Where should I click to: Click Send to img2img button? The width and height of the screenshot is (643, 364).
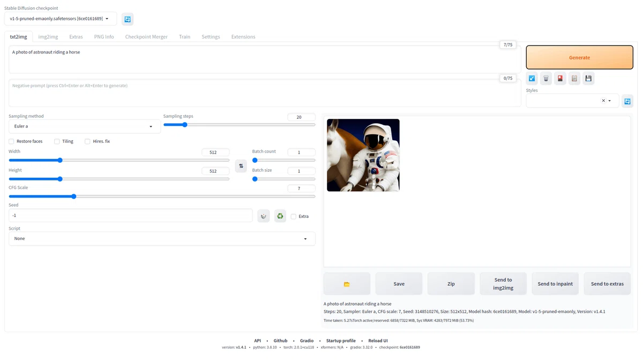tap(503, 284)
